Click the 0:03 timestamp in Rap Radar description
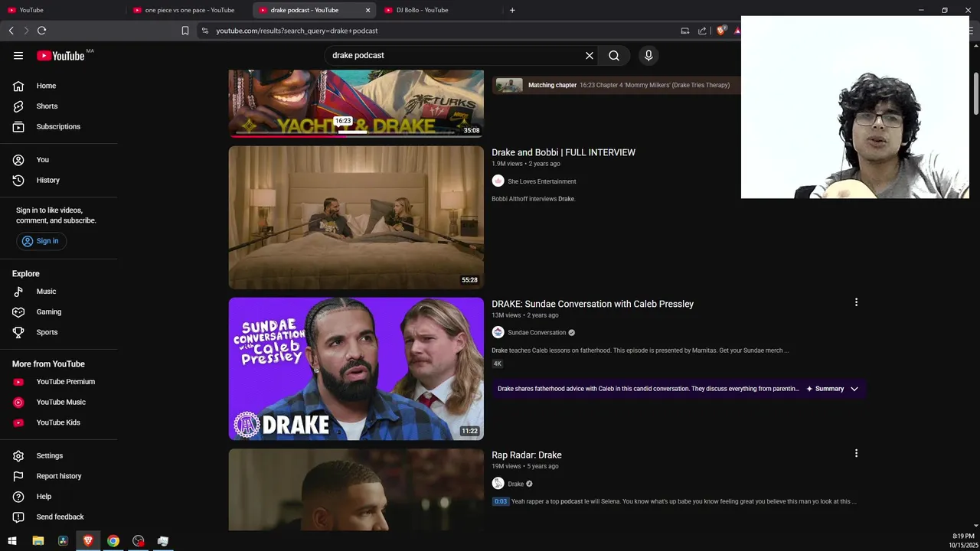980x551 pixels. 500,501
